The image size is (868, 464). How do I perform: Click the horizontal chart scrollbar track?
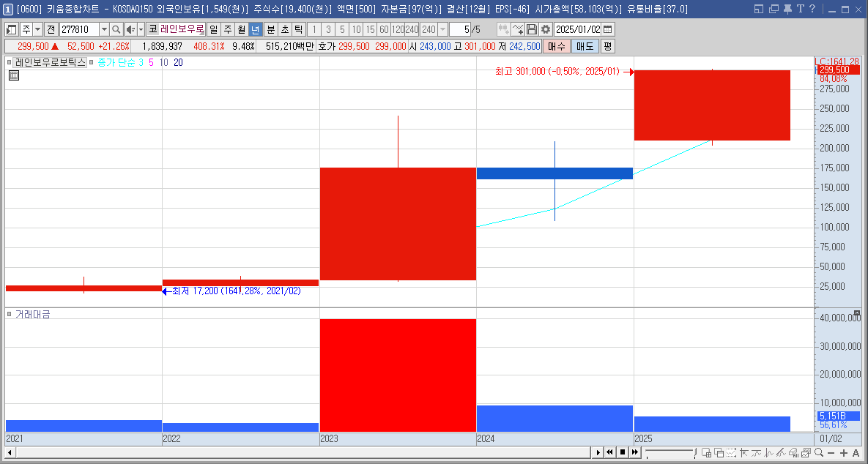pos(303,452)
